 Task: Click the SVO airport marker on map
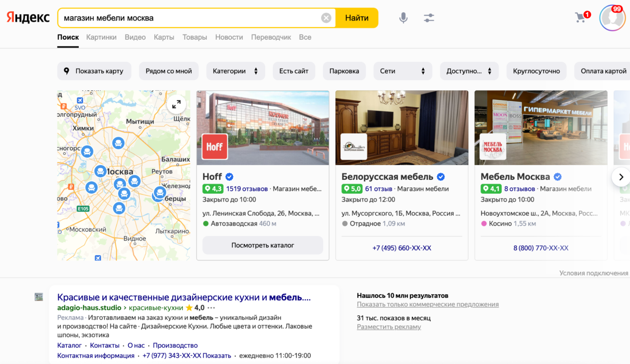click(80, 100)
